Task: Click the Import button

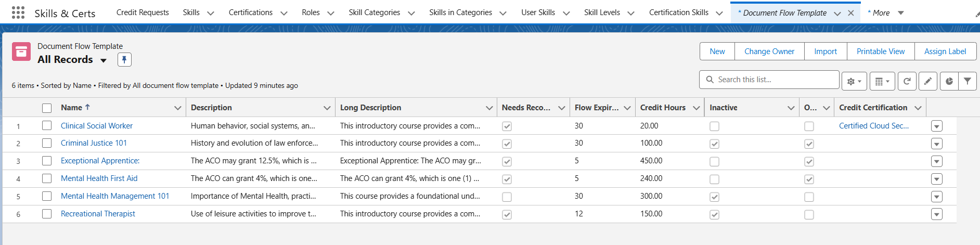Action: tap(825, 51)
